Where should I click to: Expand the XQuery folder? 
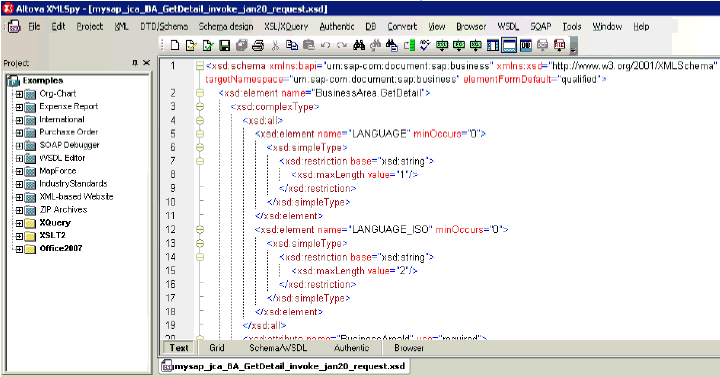click(19, 224)
